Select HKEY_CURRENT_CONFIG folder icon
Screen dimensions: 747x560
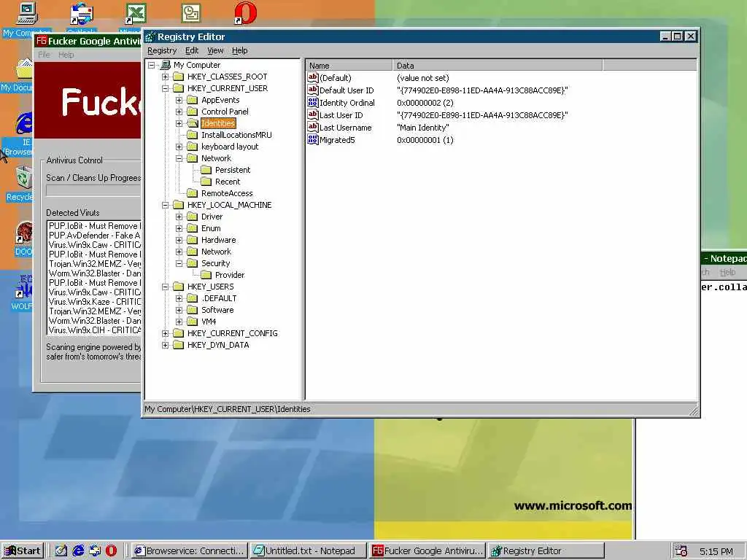[179, 333]
